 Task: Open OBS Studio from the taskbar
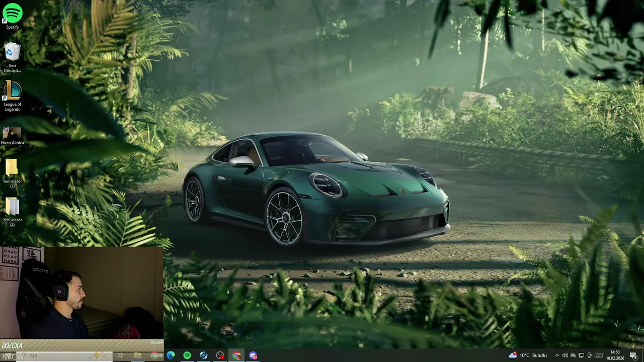click(220, 355)
